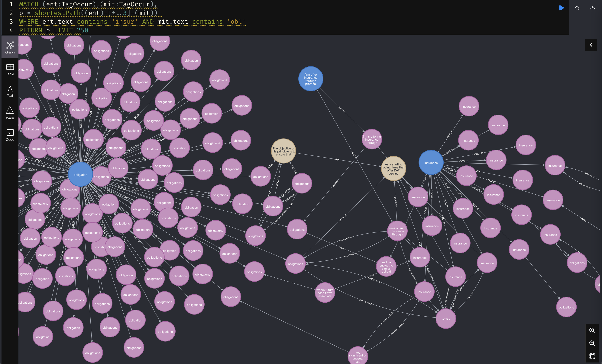
Task: Run the Cypher query with play button
Action: coord(561,8)
